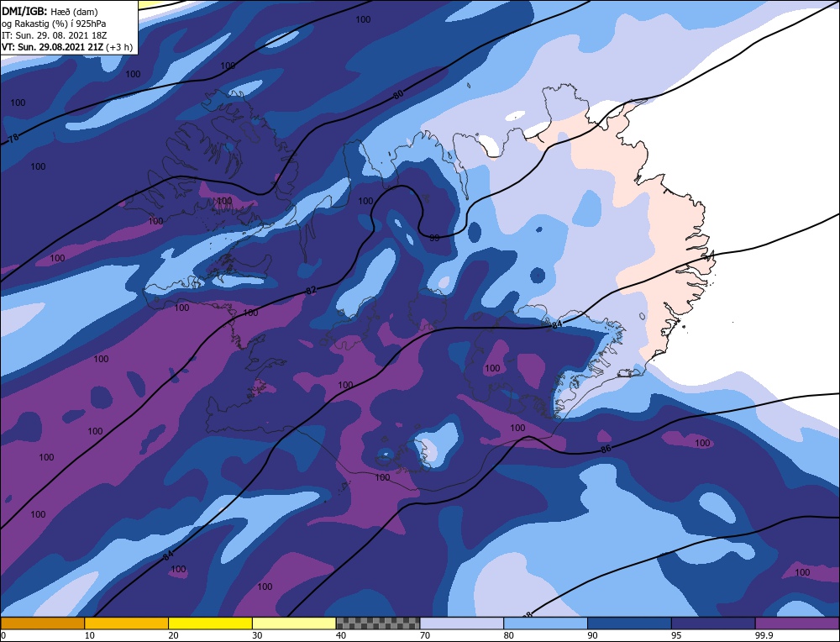
Task: Click the pale yellow 30-40 legend swatch
Action: click(x=294, y=623)
